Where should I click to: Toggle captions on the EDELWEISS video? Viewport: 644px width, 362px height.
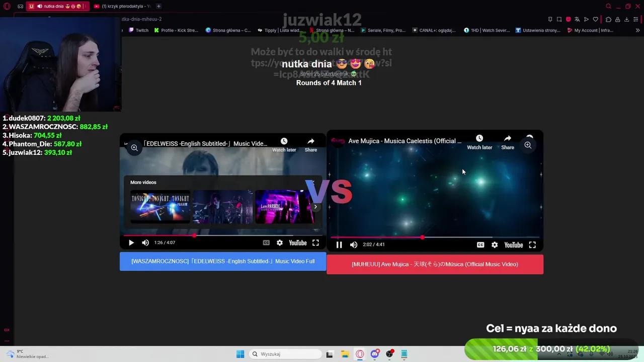pos(266,243)
